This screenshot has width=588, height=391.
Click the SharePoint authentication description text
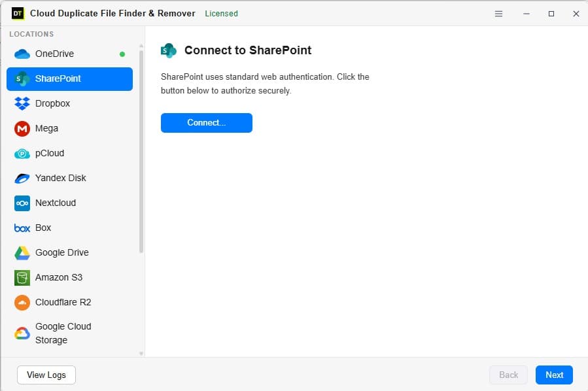265,84
